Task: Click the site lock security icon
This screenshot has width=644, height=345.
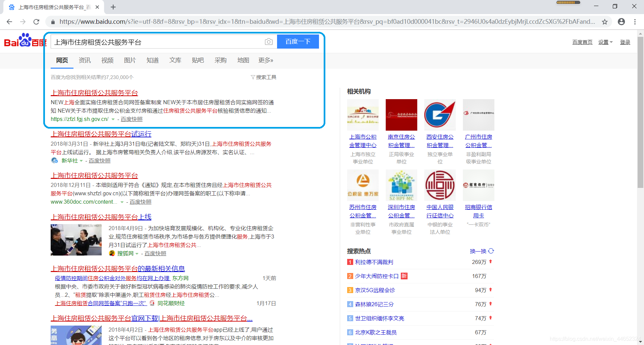Action: point(53,22)
